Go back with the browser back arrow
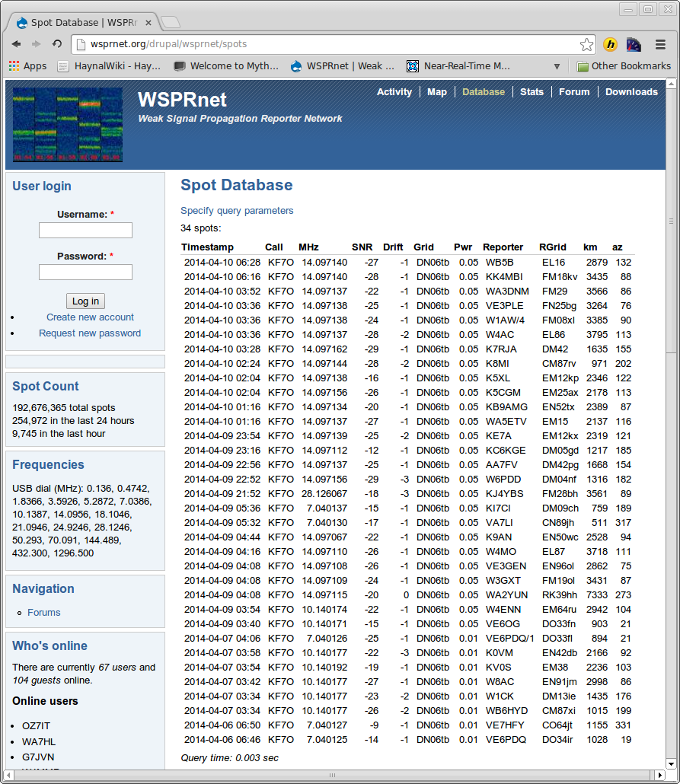The height and width of the screenshot is (784, 680). pos(17,44)
